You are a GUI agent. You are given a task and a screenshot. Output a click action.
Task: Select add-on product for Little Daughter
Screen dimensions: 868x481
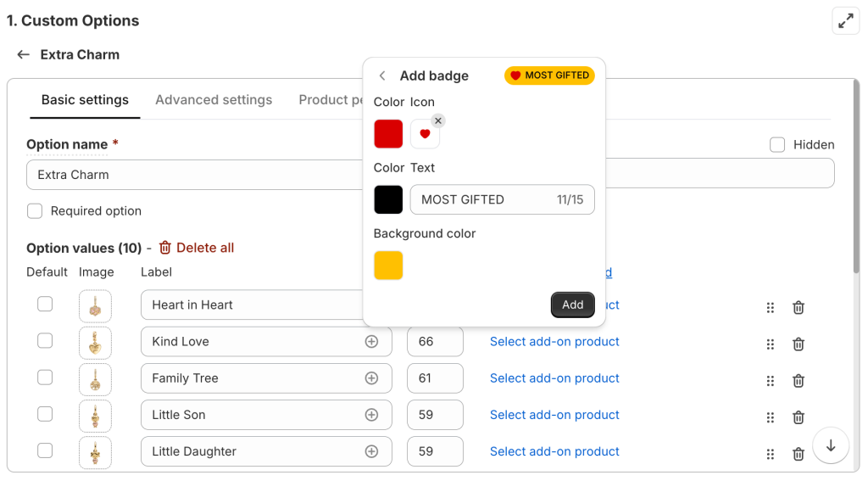[x=554, y=451]
